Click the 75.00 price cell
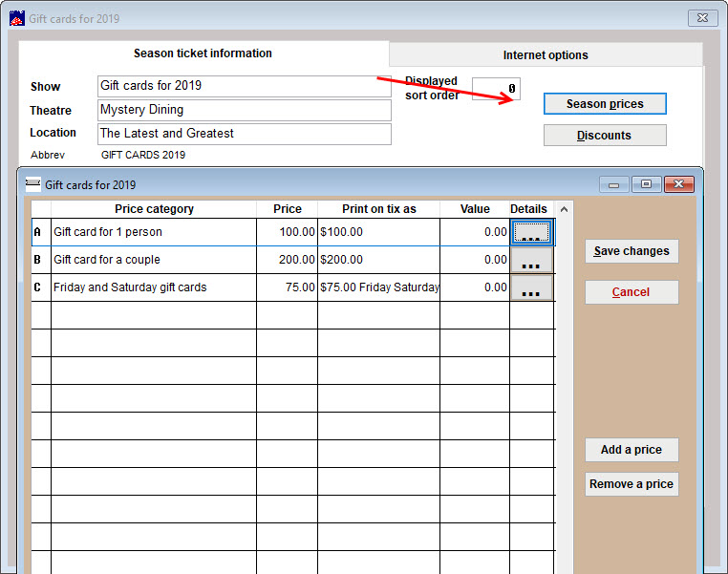 287,287
